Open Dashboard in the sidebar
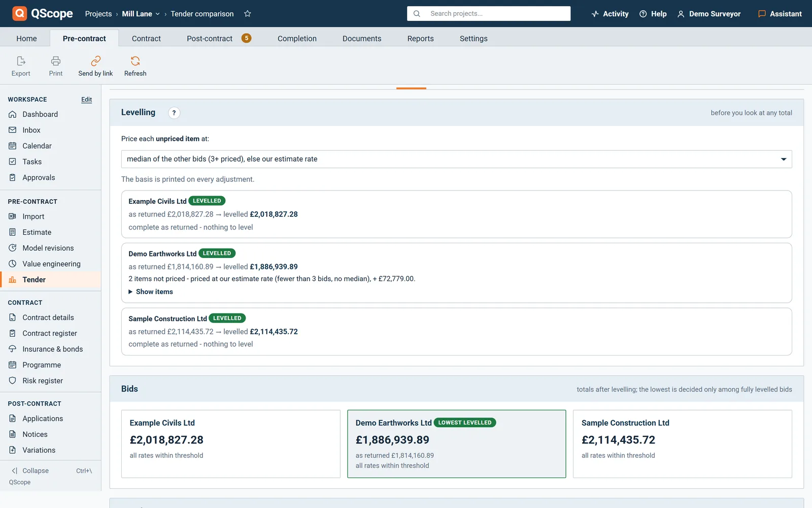Viewport: 812px width, 508px height. 51,114
